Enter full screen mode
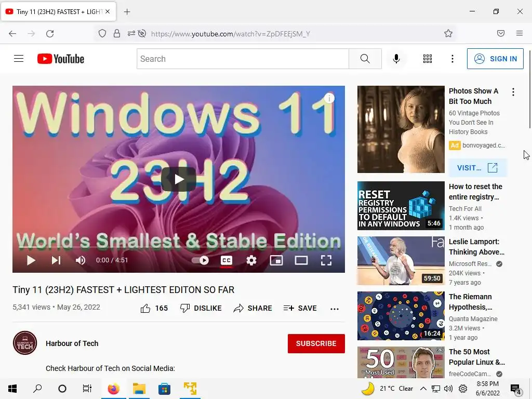This screenshot has width=532, height=399. tap(326, 260)
